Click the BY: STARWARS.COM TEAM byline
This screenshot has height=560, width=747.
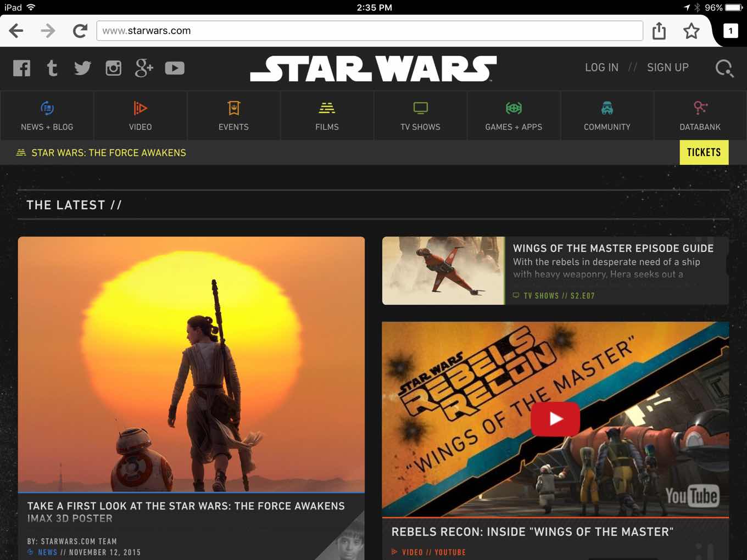coord(72,541)
